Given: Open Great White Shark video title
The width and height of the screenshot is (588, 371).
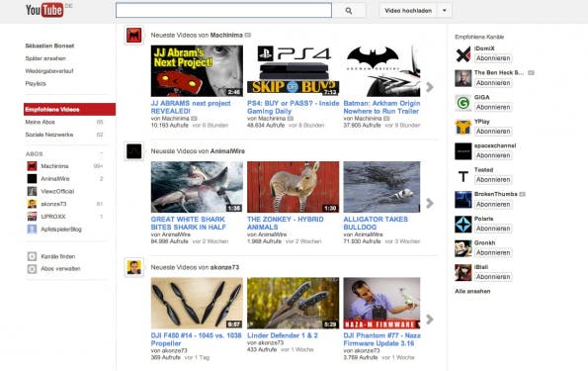Looking at the screenshot, I should point(188,223).
